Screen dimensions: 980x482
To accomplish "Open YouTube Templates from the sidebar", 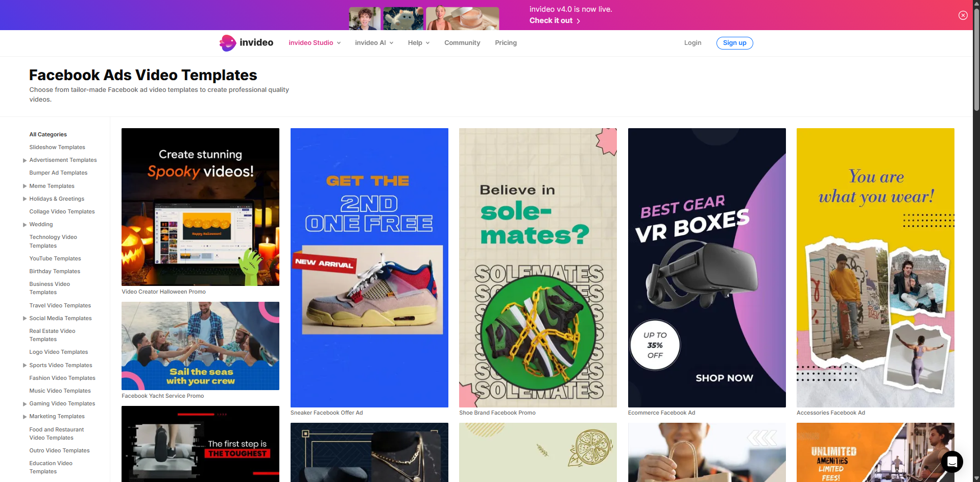I will (55, 258).
